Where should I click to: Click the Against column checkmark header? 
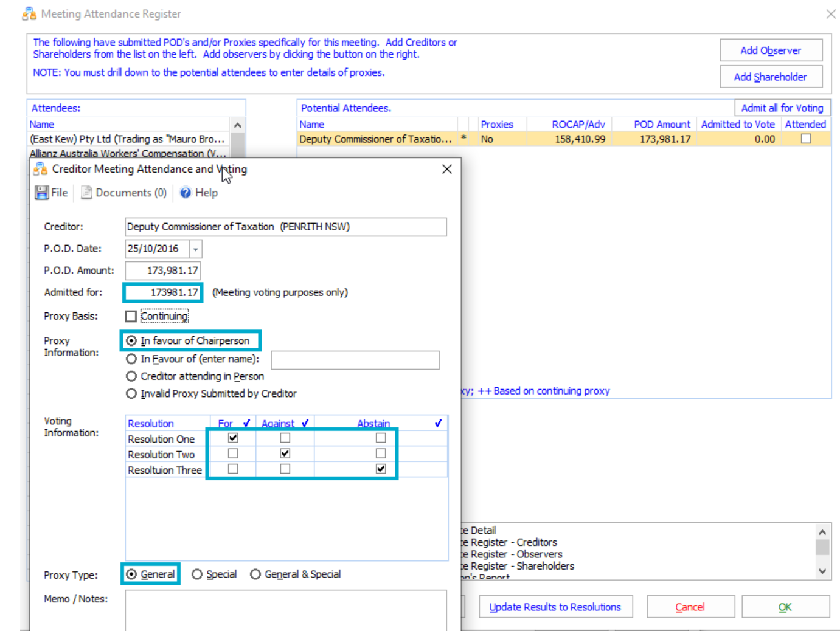click(305, 423)
